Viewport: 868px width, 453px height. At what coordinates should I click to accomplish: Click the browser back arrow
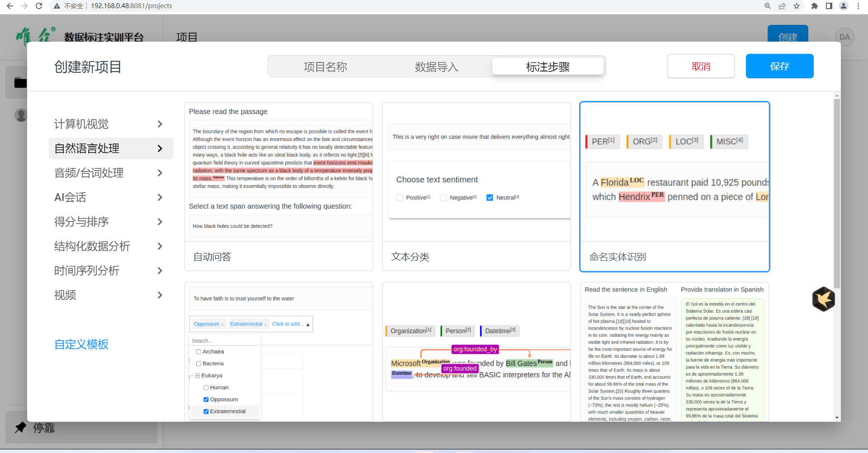pyautogui.click(x=10, y=6)
